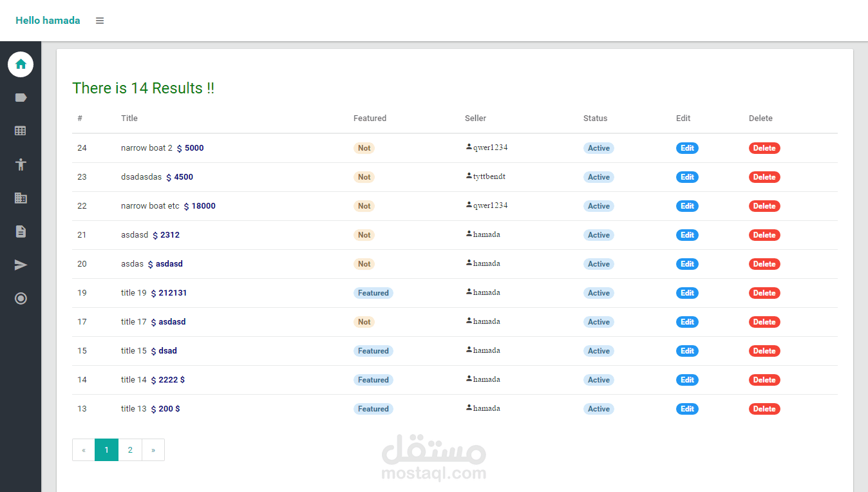The height and width of the screenshot is (492, 868).
Task: Delete row 21 asdasd listing
Action: [764, 235]
